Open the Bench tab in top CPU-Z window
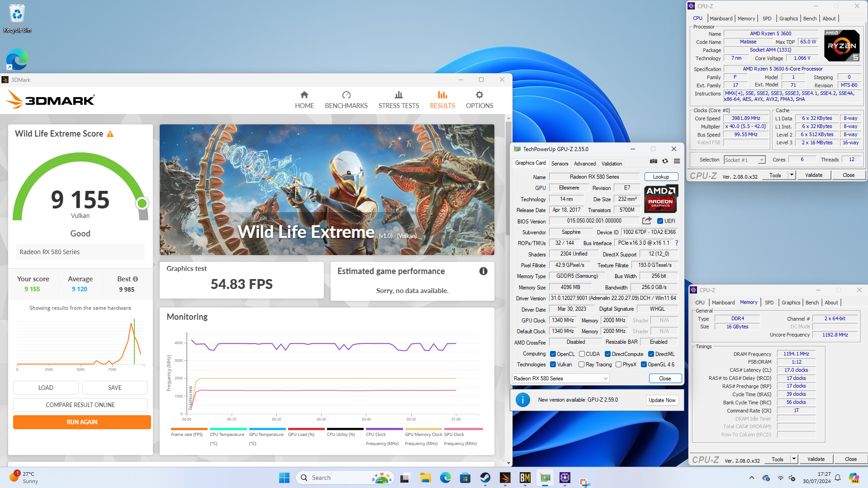The height and width of the screenshot is (488, 868). click(x=810, y=19)
